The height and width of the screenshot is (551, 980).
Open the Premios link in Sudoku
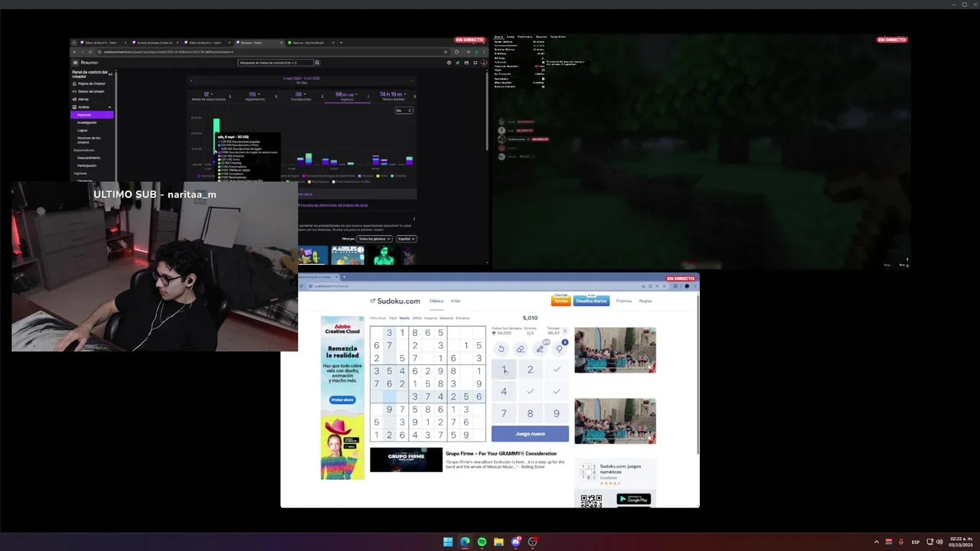pos(624,301)
